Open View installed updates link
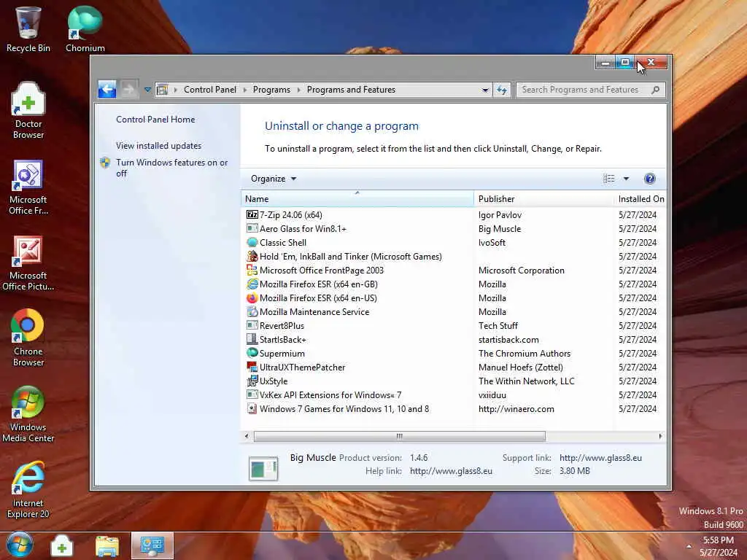 (158, 146)
